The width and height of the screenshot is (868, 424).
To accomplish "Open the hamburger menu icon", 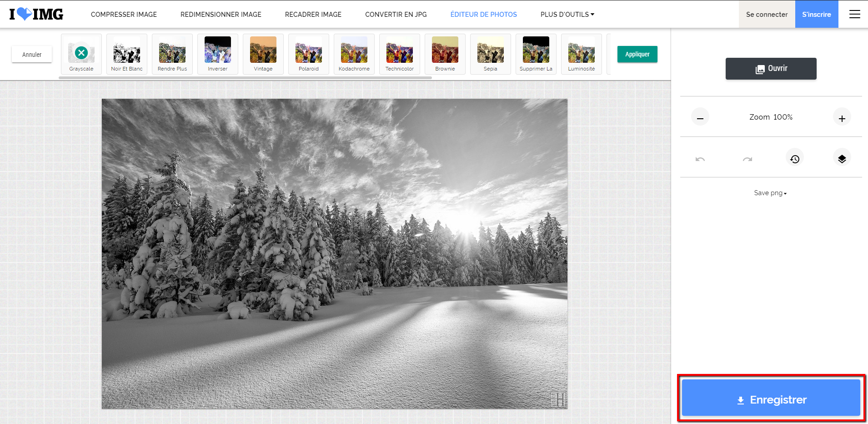I will (854, 14).
